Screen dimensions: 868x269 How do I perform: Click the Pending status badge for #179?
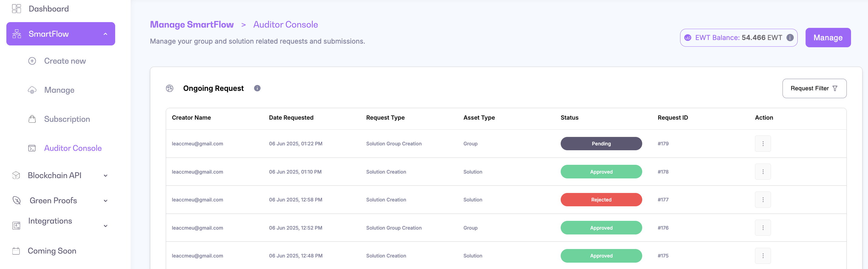click(601, 144)
